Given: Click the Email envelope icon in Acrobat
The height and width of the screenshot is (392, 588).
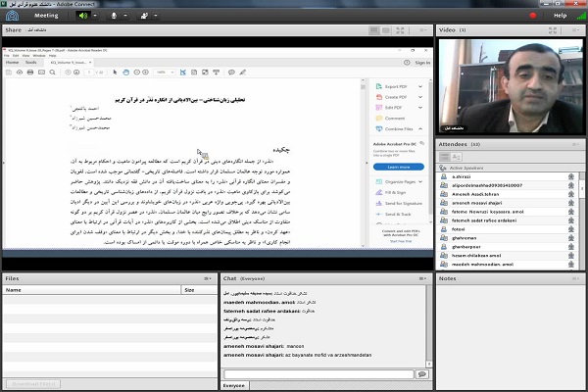Looking at the screenshot, I should [41, 73].
